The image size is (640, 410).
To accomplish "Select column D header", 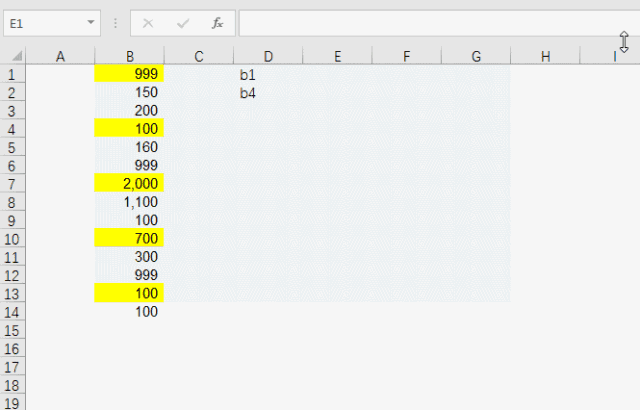I will pyautogui.click(x=268, y=56).
